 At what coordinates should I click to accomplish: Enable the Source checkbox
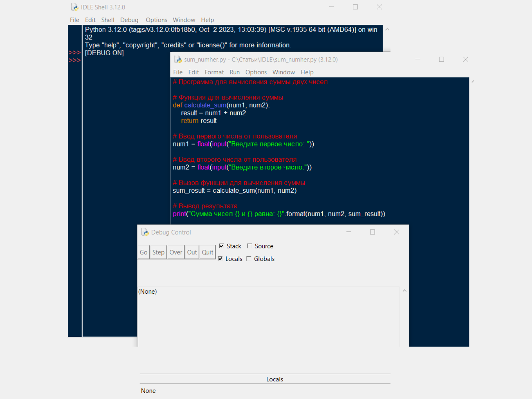(249, 246)
